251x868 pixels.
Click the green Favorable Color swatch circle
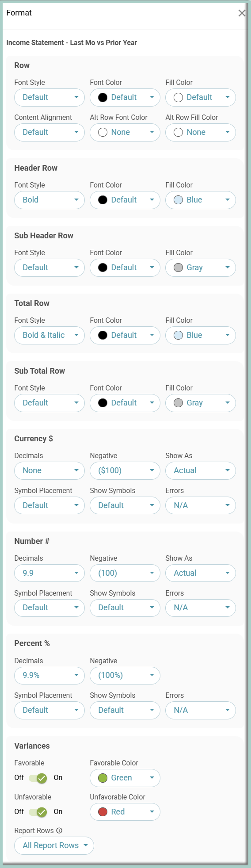point(103,778)
